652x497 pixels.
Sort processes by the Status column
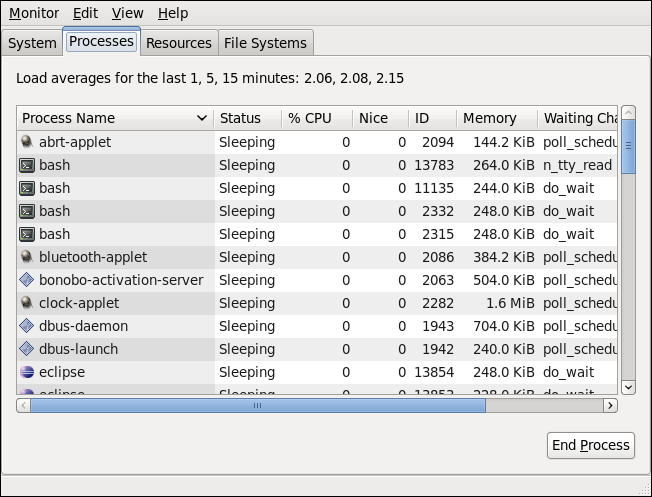247,118
